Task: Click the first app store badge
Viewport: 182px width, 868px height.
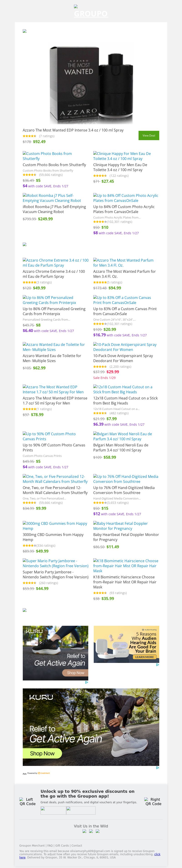Action: click(x=53, y=810)
